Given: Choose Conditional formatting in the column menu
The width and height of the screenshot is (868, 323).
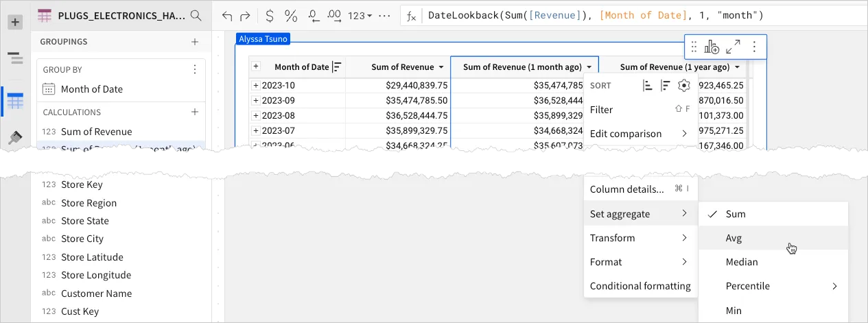Looking at the screenshot, I should coord(640,286).
